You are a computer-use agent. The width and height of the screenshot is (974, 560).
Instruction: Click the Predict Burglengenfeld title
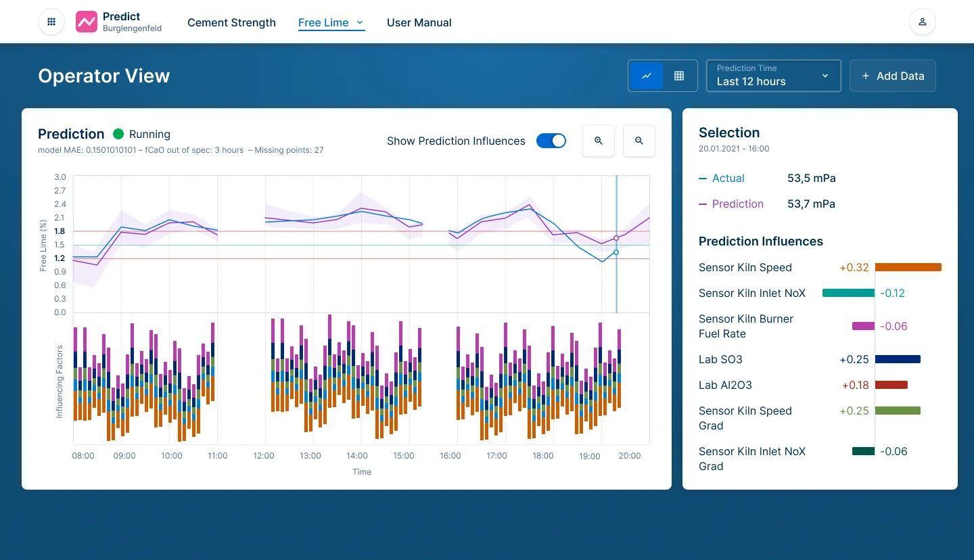pos(132,22)
